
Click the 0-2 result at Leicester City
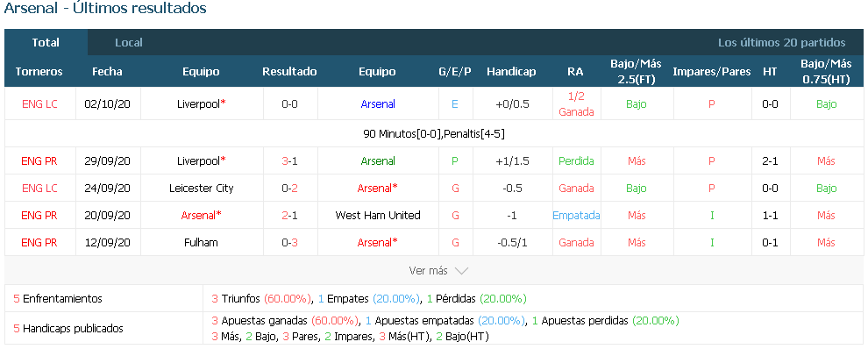pos(289,188)
